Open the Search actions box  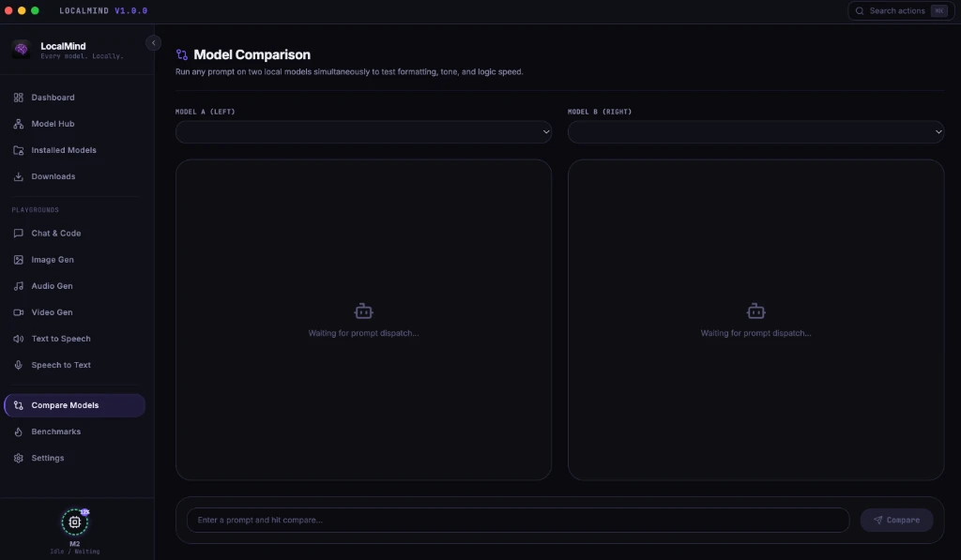coord(901,11)
